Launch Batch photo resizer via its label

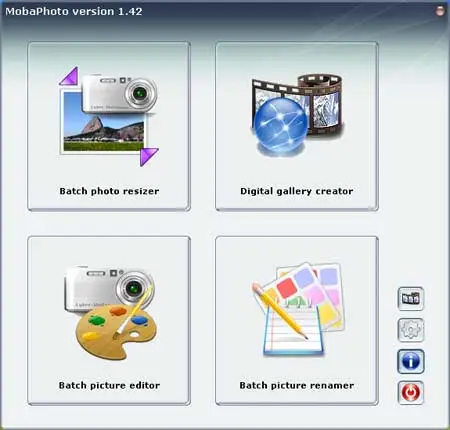coord(109,191)
